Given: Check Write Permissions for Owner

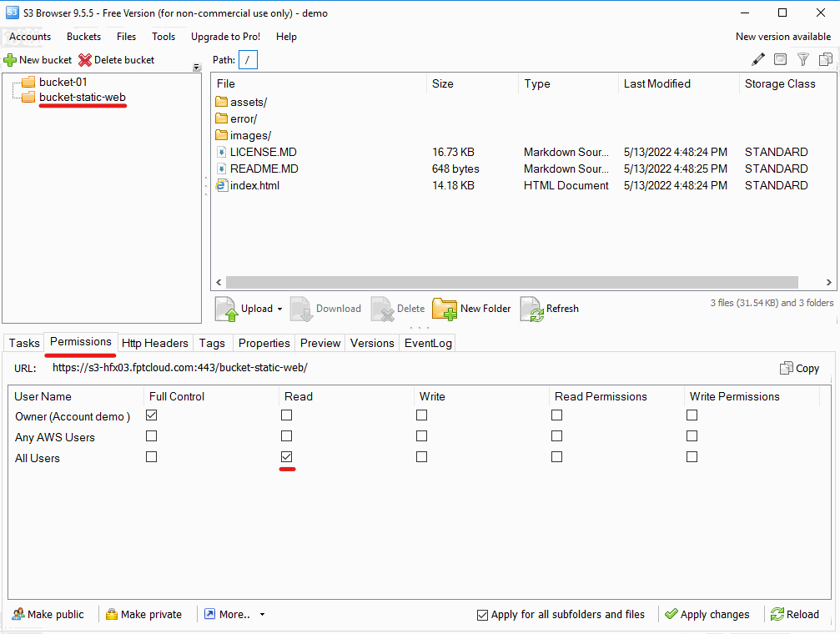Looking at the screenshot, I should (x=692, y=415).
